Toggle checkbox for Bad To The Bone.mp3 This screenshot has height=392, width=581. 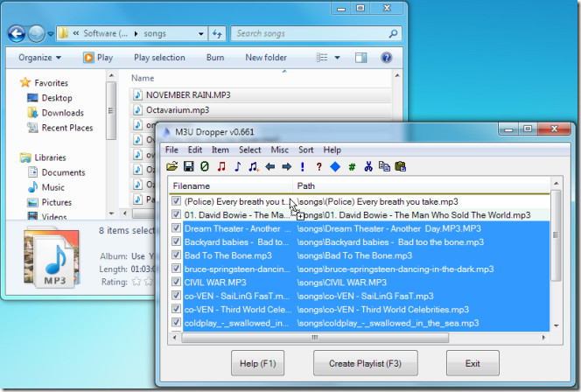[177, 255]
